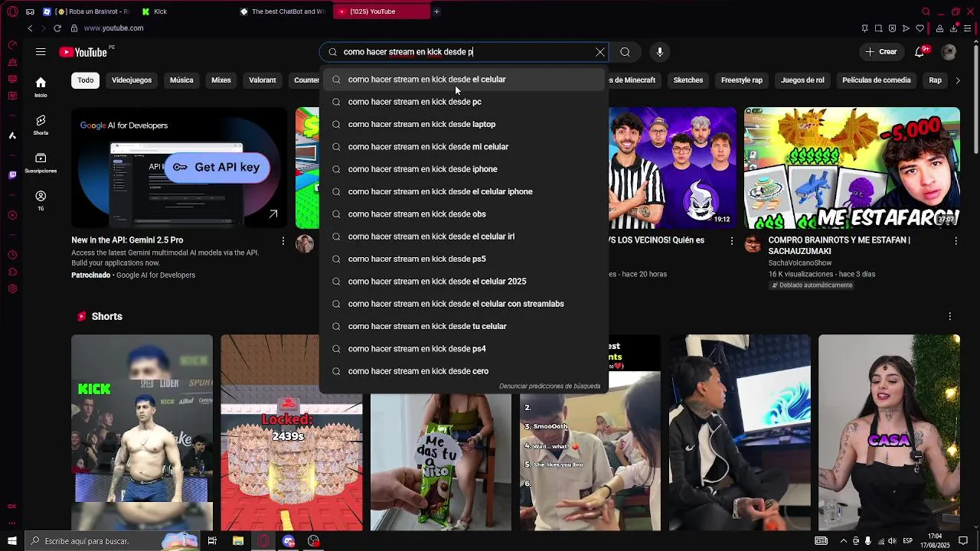
Task: Open the account avatar menu
Action: pyautogui.click(x=949, y=52)
